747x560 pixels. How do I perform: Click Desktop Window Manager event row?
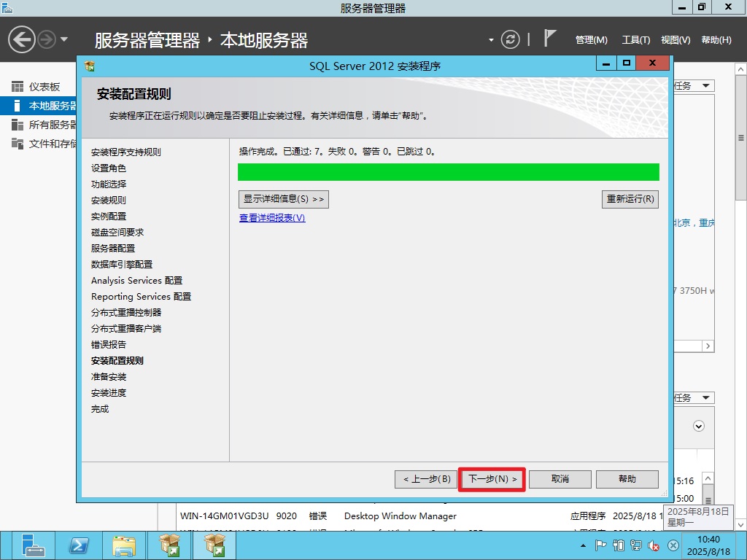point(419,516)
